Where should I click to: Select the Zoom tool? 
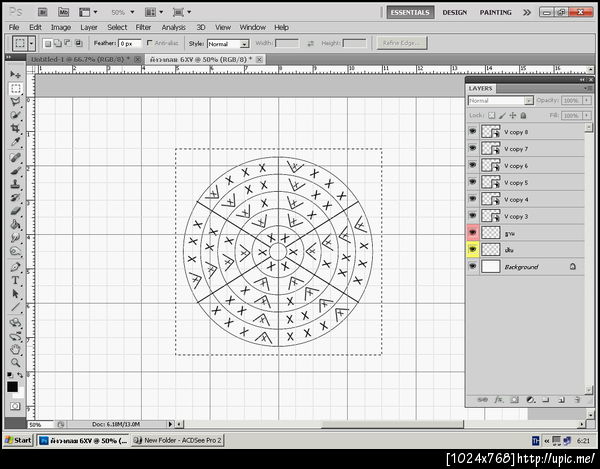(x=15, y=362)
